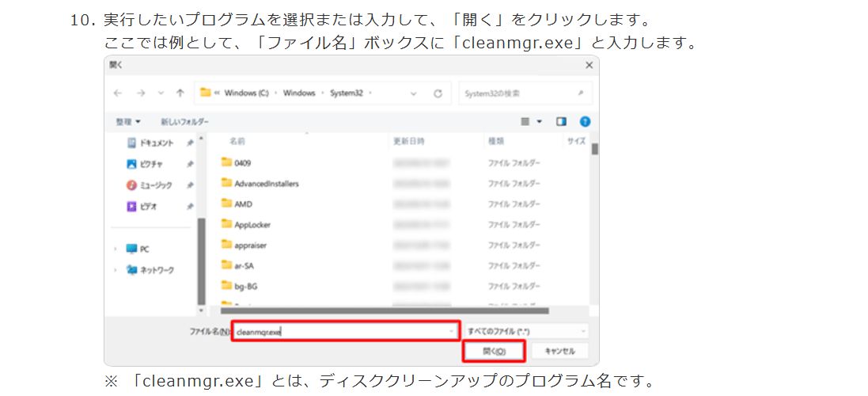
Task: Click the キャンセル button
Action: point(559,352)
